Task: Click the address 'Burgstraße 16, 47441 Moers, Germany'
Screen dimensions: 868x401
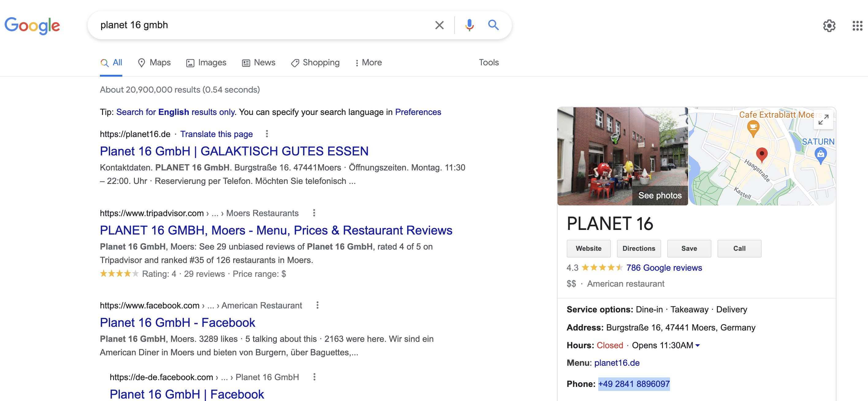Action: tap(681, 327)
